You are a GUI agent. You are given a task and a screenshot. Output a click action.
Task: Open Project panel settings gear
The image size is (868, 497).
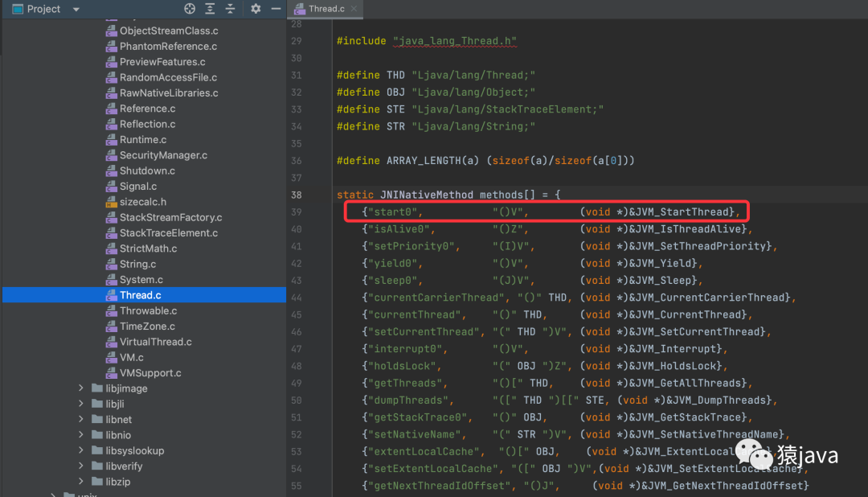tap(256, 8)
